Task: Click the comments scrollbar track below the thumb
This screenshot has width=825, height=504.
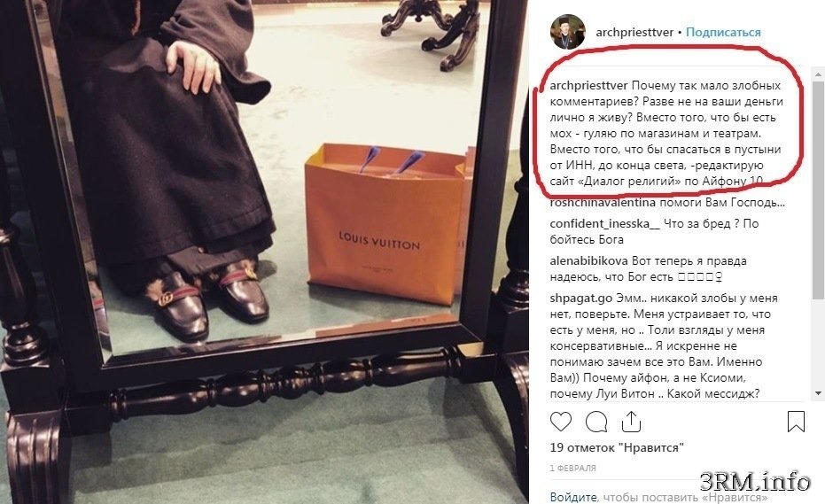Action: [x=818, y=344]
